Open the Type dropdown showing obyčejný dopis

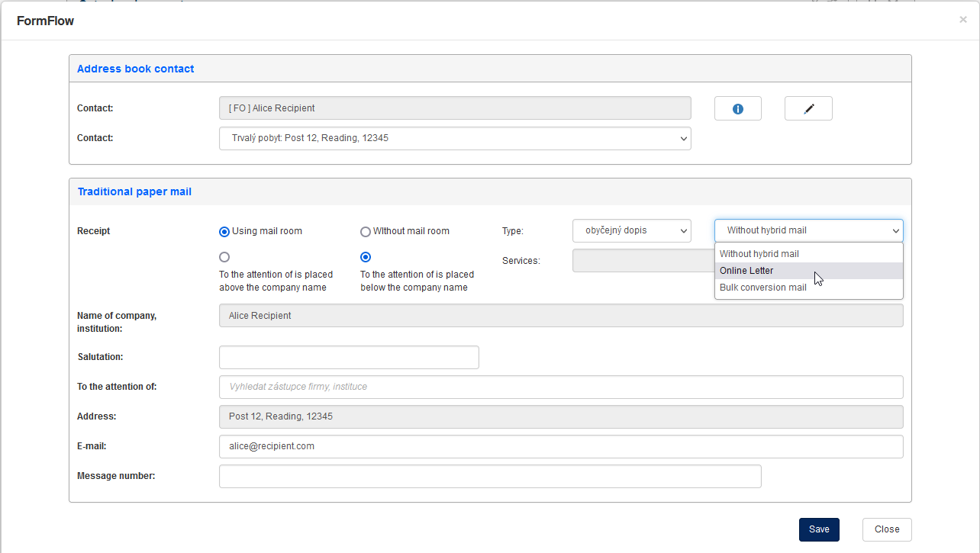pos(631,230)
